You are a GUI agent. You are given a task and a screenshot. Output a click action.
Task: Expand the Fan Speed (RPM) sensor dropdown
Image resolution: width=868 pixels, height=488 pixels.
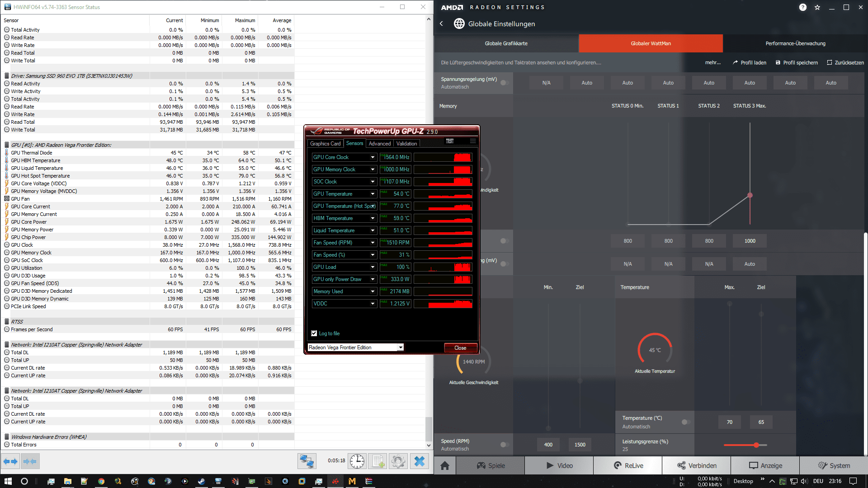373,243
